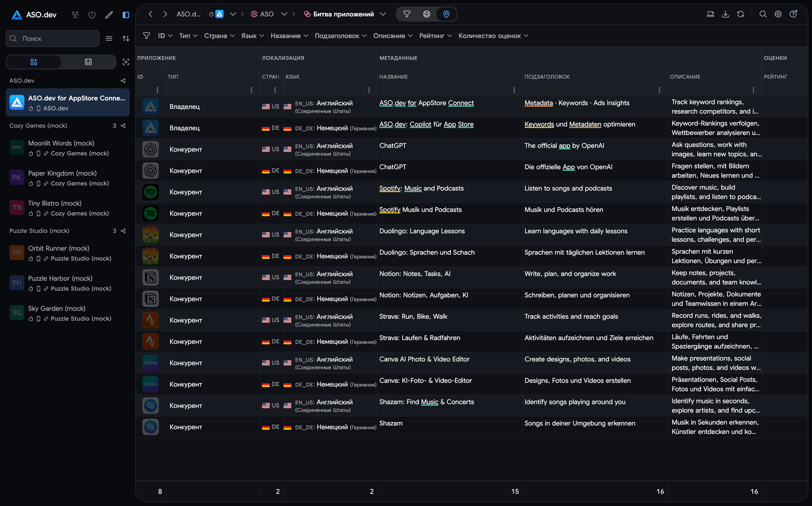Toggle the globe view button
Screen dimensions: 812x506
pyautogui.click(x=426, y=14)
